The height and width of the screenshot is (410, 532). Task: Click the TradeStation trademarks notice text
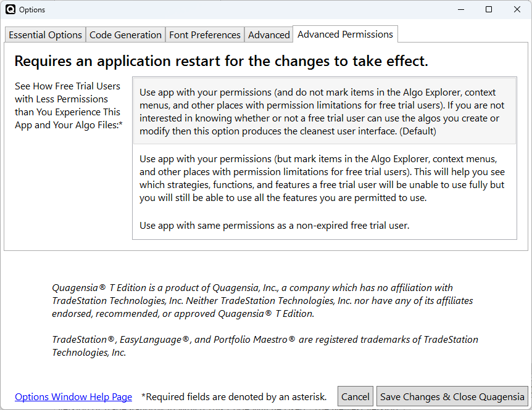click(x=265, y=346)
